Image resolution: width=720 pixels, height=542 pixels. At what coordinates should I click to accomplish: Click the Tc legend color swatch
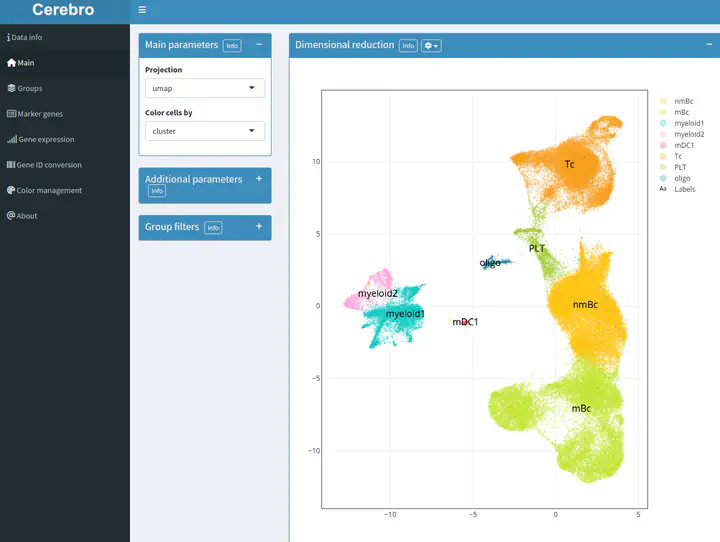pos(663,156)
